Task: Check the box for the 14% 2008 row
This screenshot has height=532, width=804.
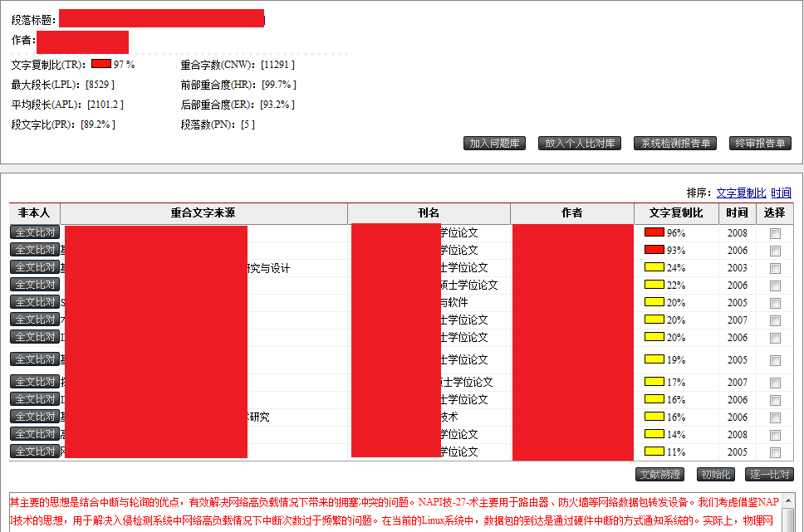Action: pos(775,436)
